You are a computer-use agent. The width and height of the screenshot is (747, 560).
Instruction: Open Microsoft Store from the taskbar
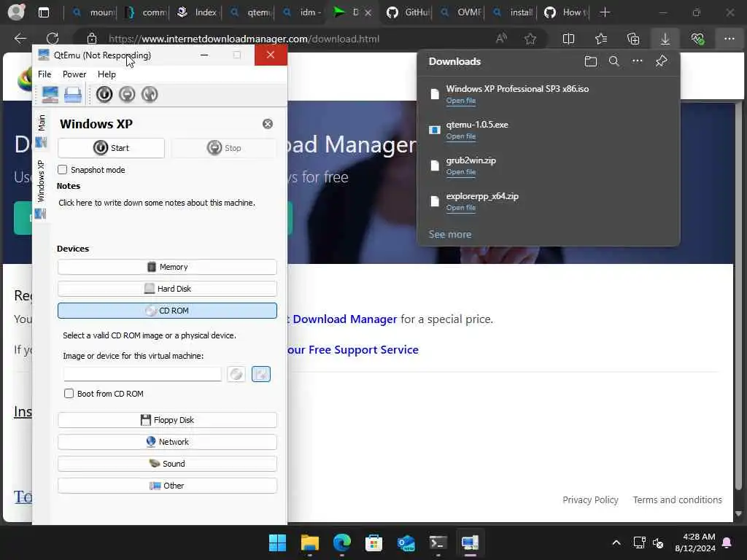(374, 542)
